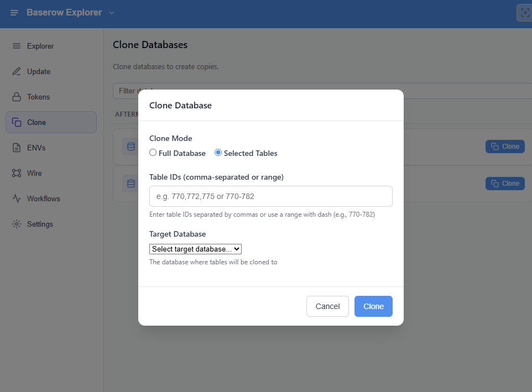Click the hamburger menu icon in header
Screen dimensions: 532x392
click(x=14, y=13)
